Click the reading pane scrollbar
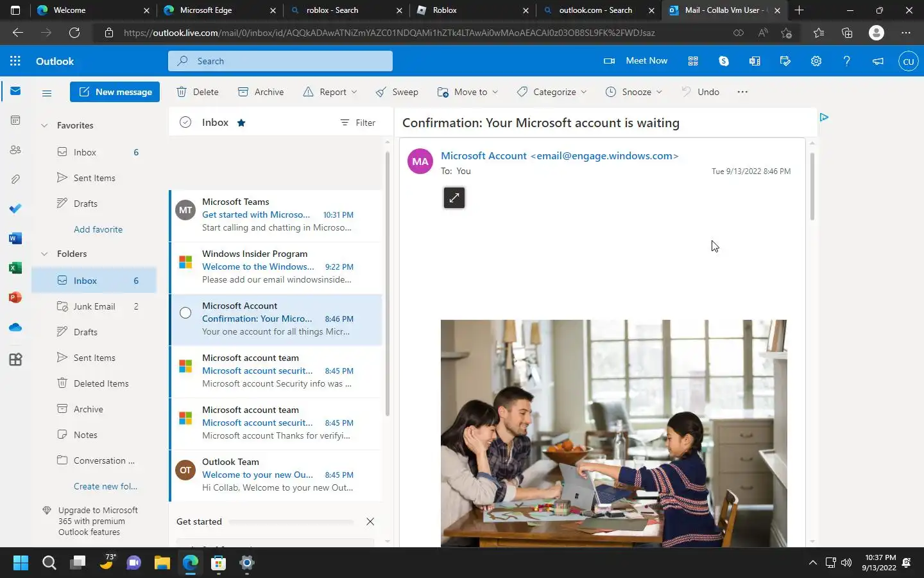The height and width of the screenshot is (578, 924). 812,186
